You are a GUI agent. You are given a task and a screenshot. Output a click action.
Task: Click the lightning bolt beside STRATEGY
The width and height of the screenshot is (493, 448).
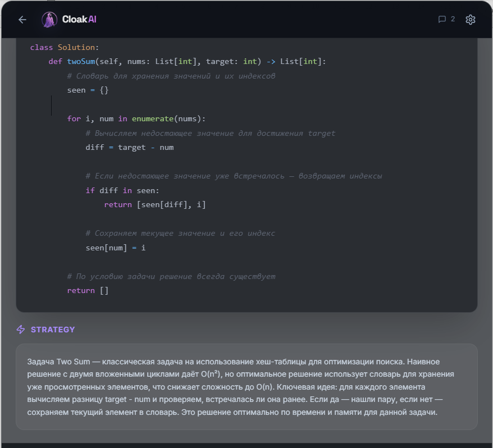[x=21, y=330]
